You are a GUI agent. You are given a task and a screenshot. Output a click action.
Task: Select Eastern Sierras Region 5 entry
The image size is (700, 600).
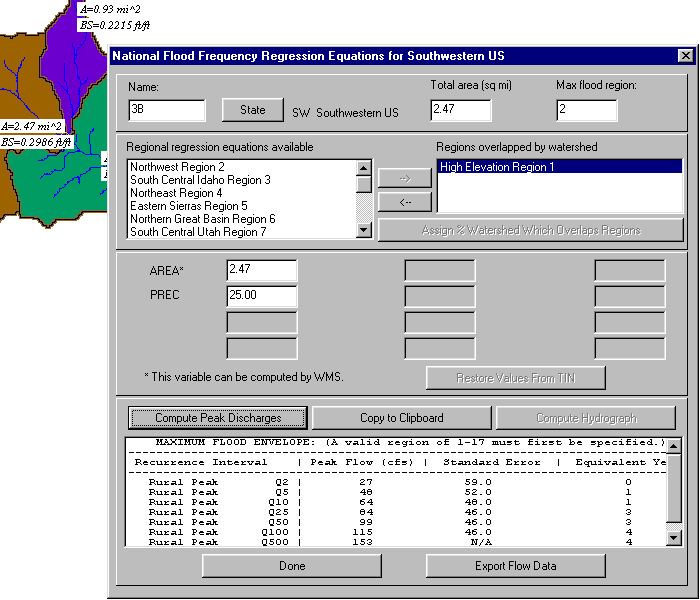click(188, 206)
